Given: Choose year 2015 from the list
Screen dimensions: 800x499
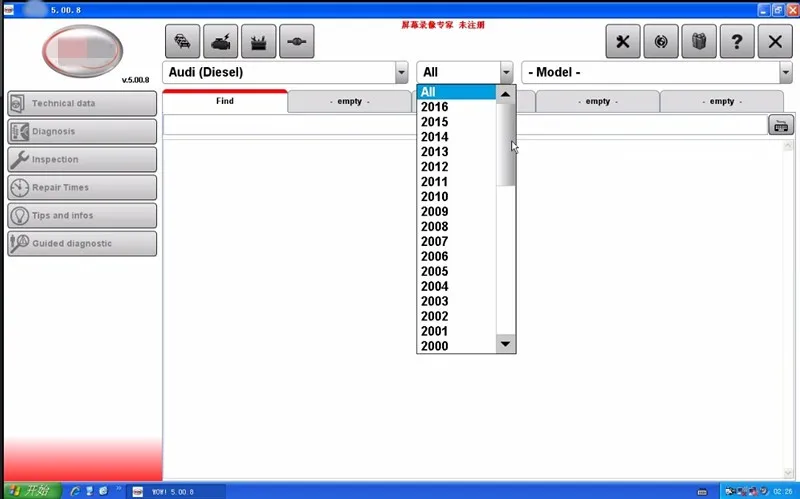Looking at the screenshot, I should pos(457,122).
